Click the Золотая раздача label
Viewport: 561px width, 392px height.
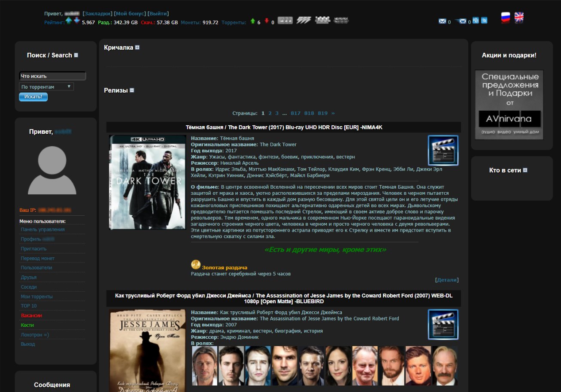click(x=224, y=268)
